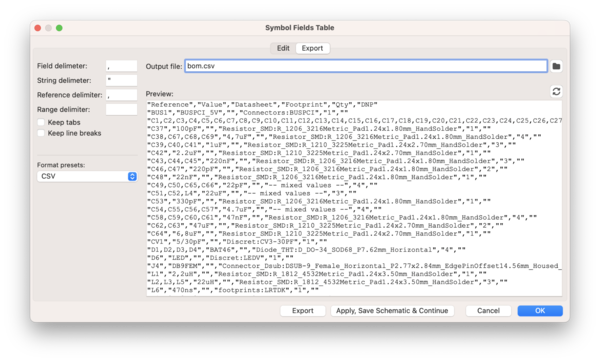Click the Reference delimiter input field
Viewport: 600px width, 362px height.
pos(121,95)
